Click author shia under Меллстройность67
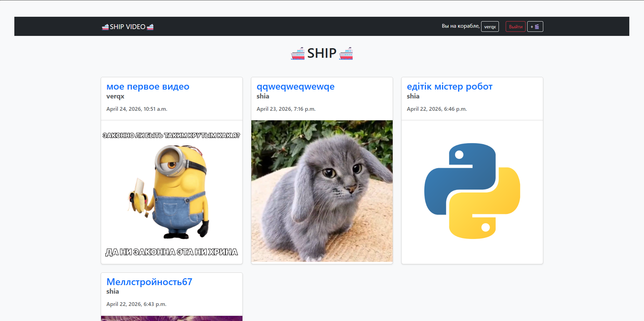The image size is (644, 321). click(x=113, y=292)
